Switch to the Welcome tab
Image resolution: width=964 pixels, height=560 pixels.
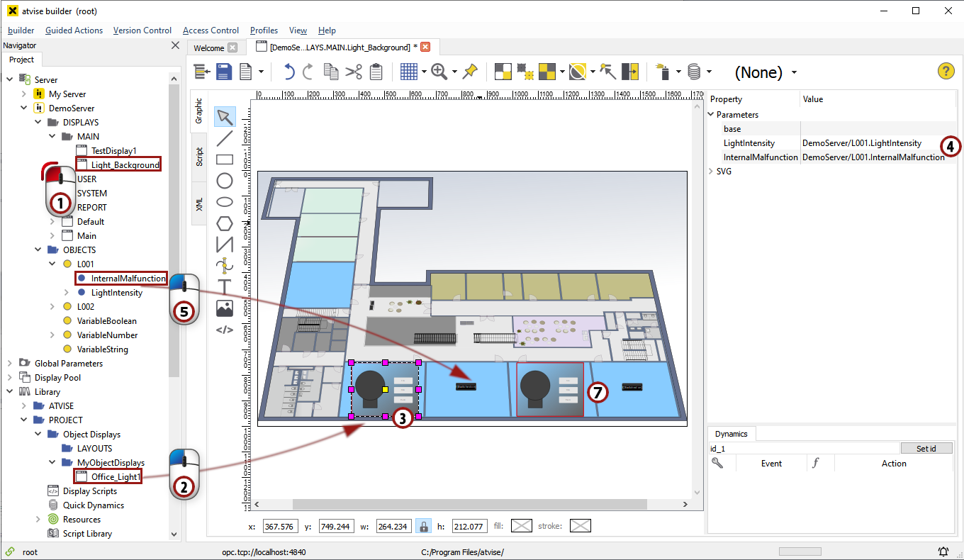point(209,47)
